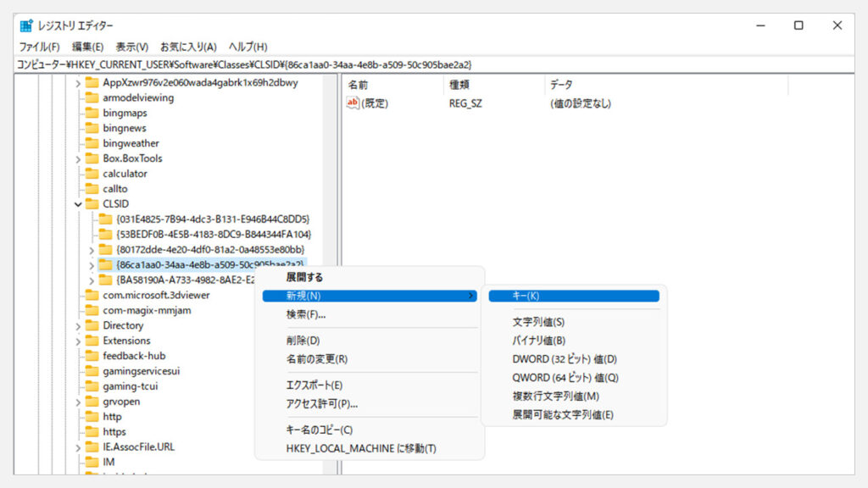Expand the Directory key chevron
This screenshot has width=868, height=488.
[78, 325]
